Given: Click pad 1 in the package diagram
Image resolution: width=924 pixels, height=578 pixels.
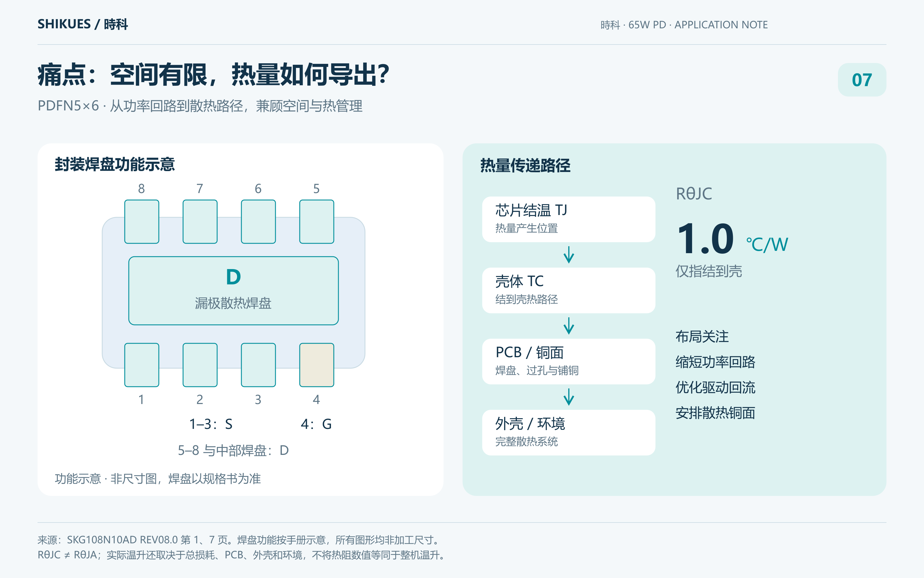Looking at the screenshot, I should 142,365.
